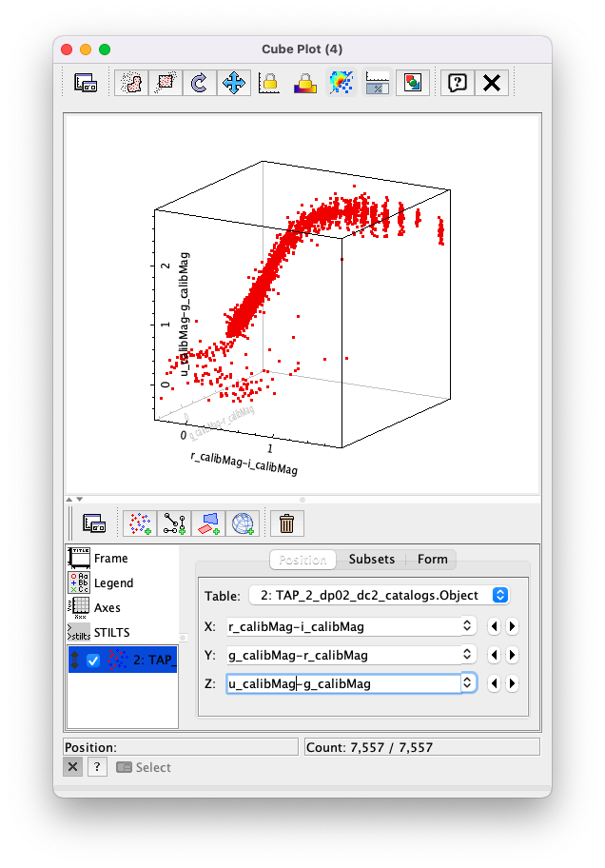This screenshot has width=605, height=868.
Task: Click the float controls icon in top toolbar
Action: (86, 83)
